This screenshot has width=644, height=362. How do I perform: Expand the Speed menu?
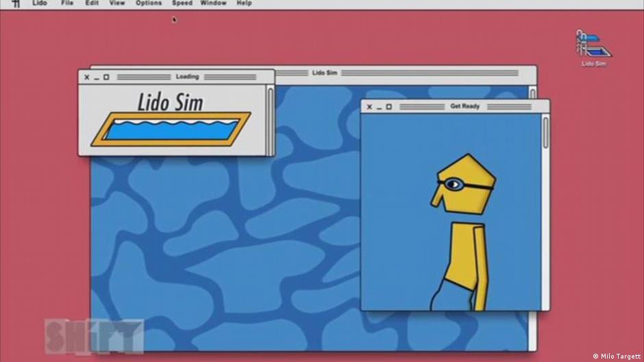pyautogui.click(x=182, y=3)
